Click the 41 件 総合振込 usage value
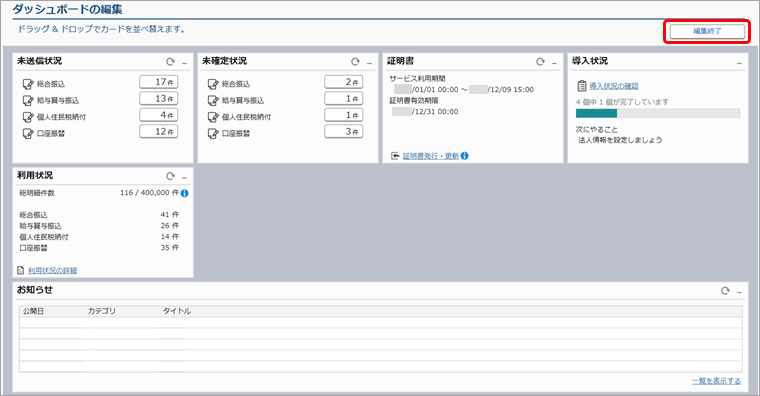This screenshot has width=760, height=396. click(170, 214)
